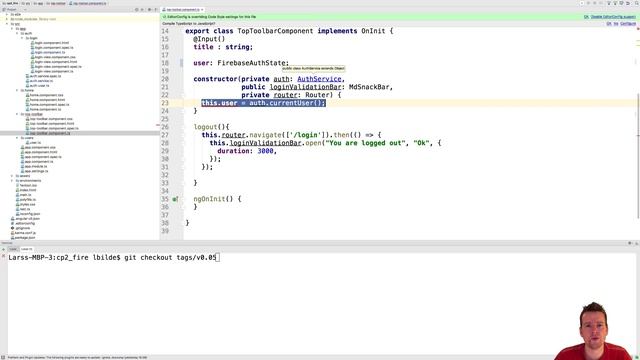Collapse the top-toolbar folder
Viewport: 640px width, 360px height.
[x=17, y=114]
